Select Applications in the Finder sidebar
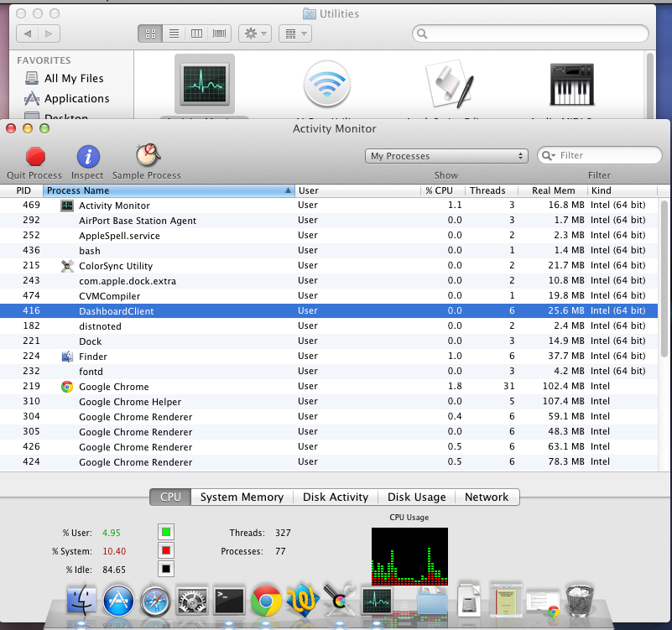This screenshot has width=672, height=630. click(x=77, y=98)
